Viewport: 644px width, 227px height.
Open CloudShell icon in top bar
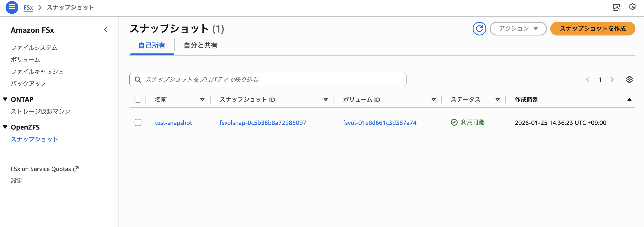point(616,7)
